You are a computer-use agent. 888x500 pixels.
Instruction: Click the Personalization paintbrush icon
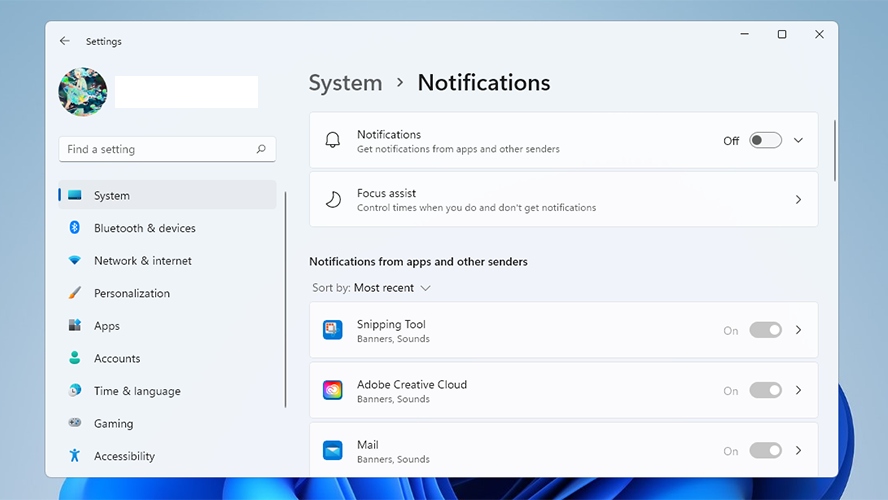74,293
